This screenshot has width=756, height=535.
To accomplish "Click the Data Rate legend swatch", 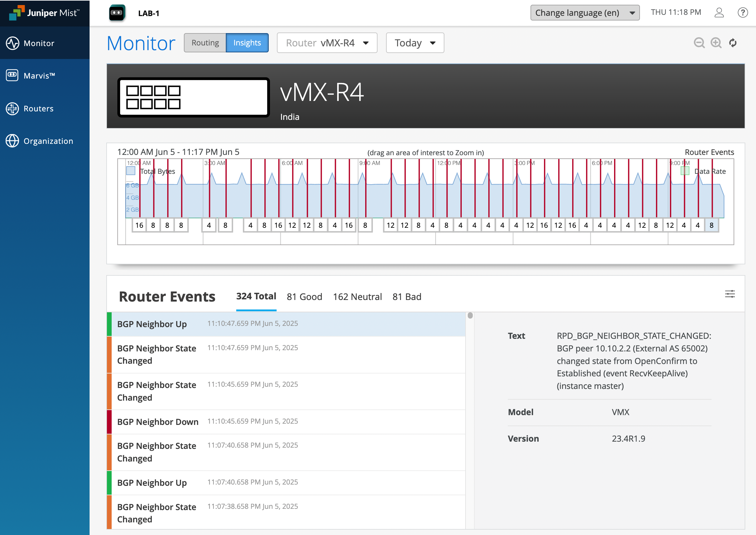I will 685,171.
